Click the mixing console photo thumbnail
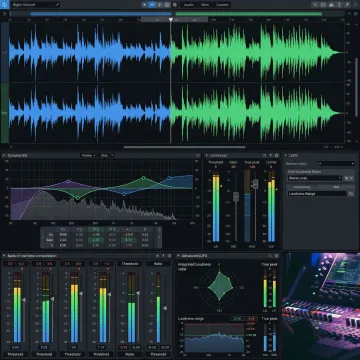The image size is (360, 360). click(x=321, y=306)
